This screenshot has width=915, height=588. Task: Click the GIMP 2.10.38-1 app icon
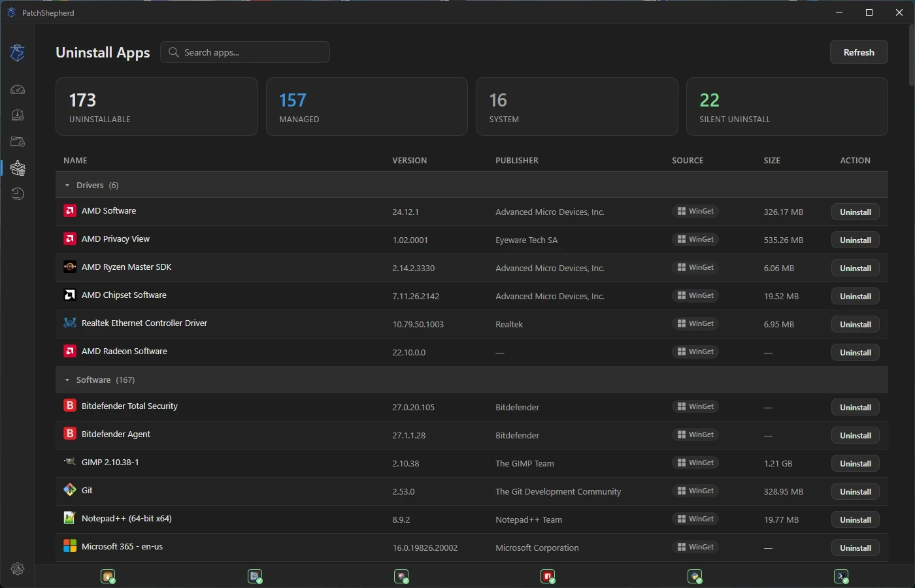click(70, 462)
